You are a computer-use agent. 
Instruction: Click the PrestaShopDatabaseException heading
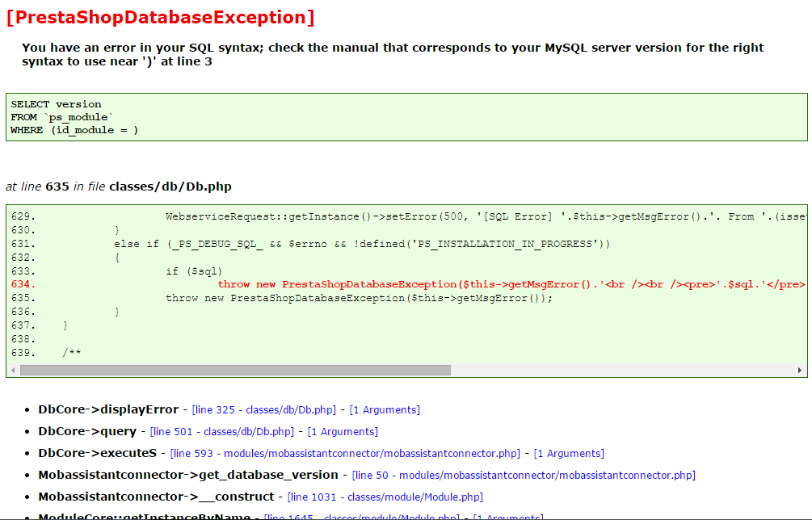(160, 17)
